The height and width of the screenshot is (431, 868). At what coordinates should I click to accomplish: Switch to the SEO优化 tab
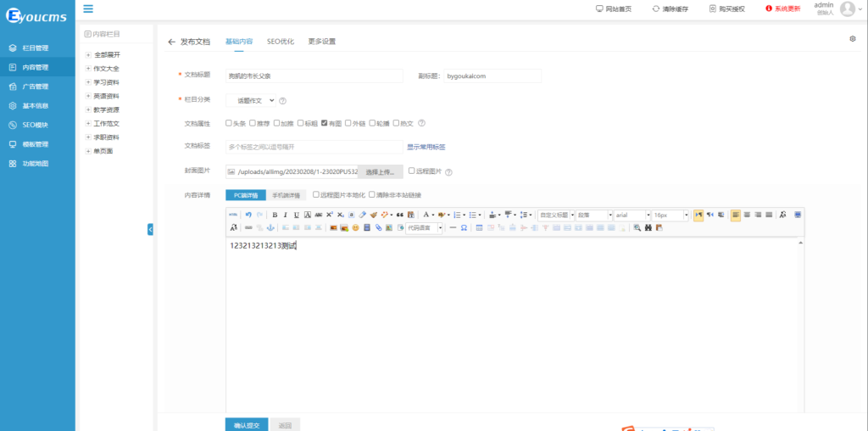(281, 41)
